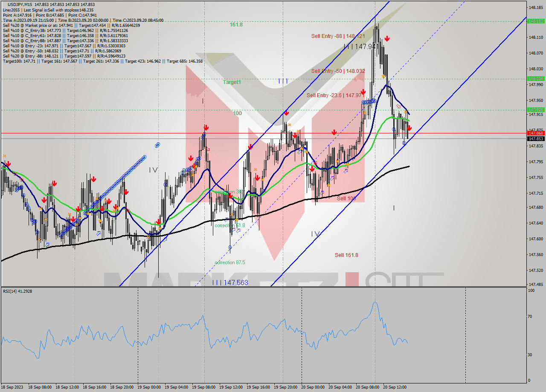Click the 147.600 price axis label
This screenshot has height=392, width=546.
(536, 239)
